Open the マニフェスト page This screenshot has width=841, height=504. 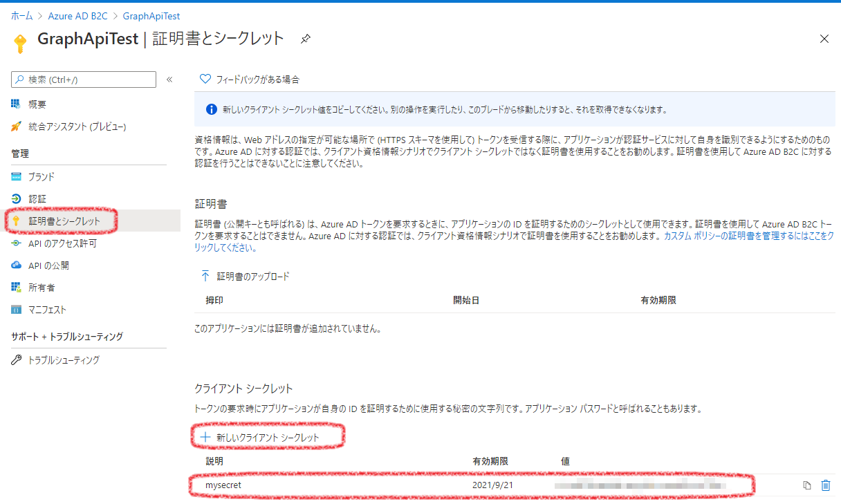click(47, 310)
